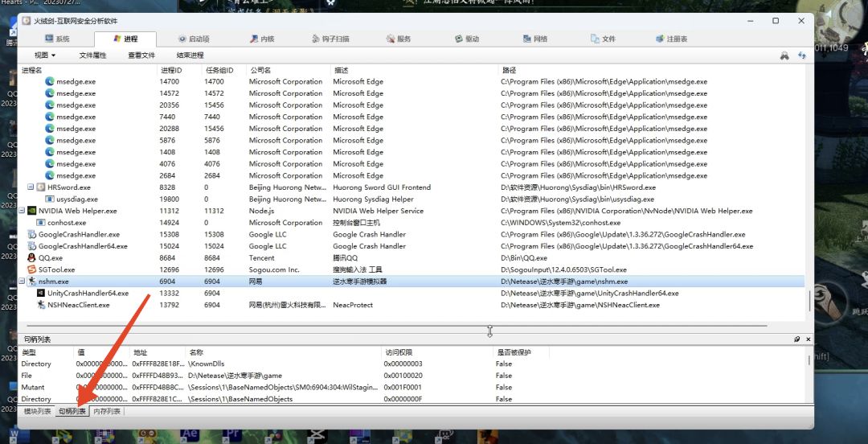
Task: Click the UnityCrashHandler64.exe Unity icon
Action: [x=41, y=294]
